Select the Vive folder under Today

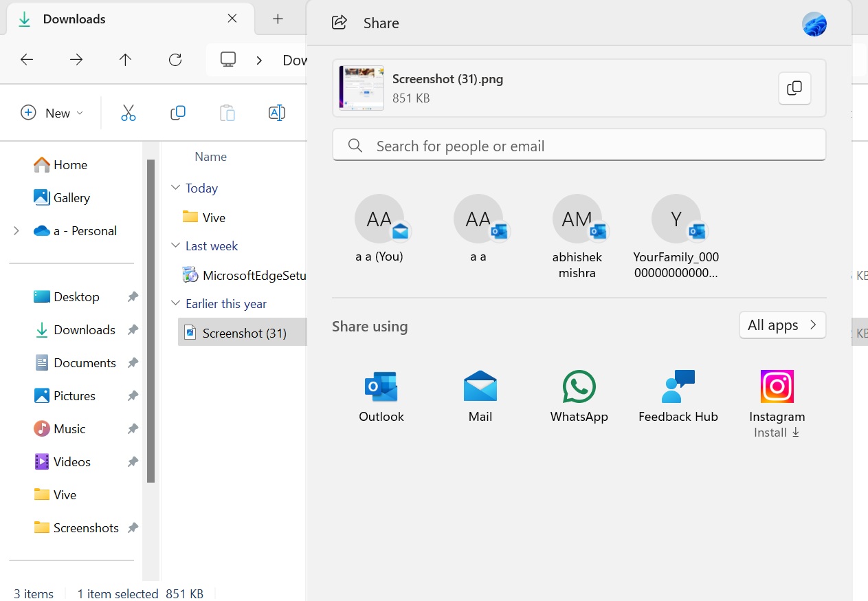click(x=204, y=217)
